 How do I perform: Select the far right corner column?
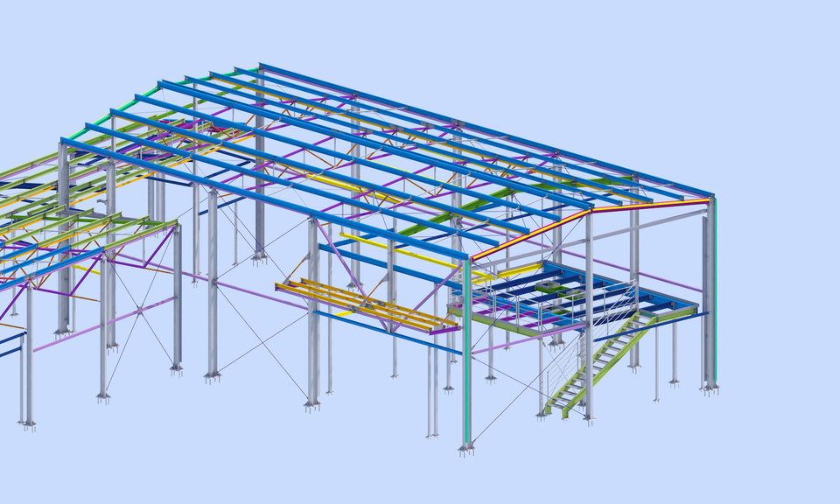pos(710,296)
